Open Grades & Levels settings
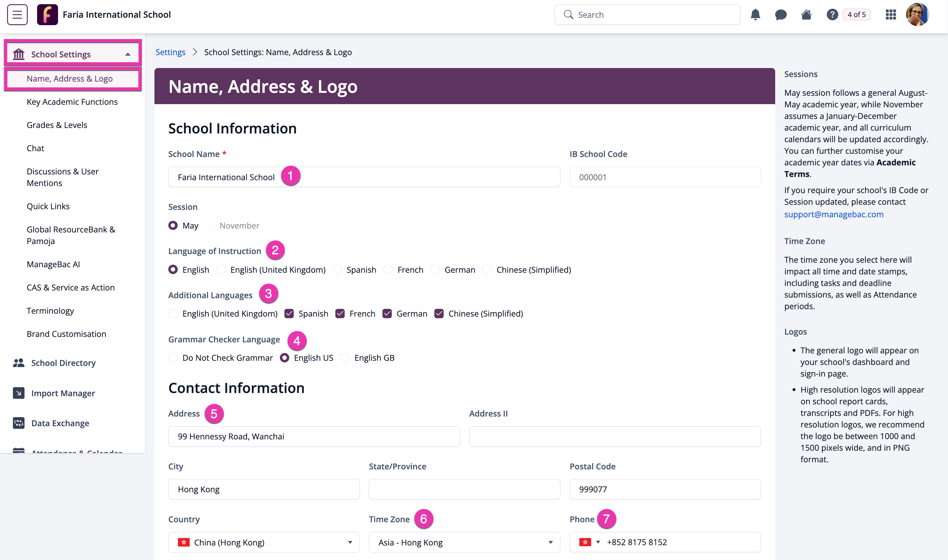The height and width of the screenshot is (560, 948). coord(57,125)
